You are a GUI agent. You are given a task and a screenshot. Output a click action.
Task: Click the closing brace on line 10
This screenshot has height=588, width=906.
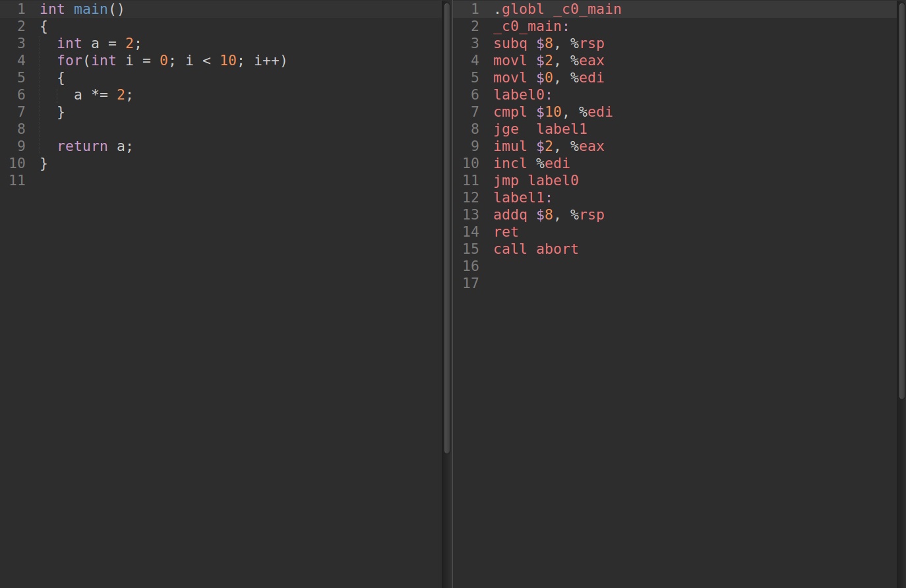[44, 163]
